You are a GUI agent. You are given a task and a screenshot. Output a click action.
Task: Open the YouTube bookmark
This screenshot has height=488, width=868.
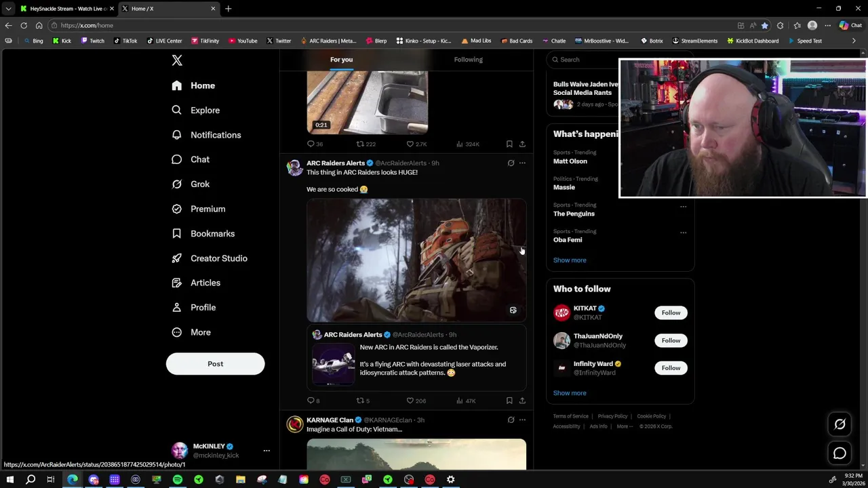coord(243,41)
